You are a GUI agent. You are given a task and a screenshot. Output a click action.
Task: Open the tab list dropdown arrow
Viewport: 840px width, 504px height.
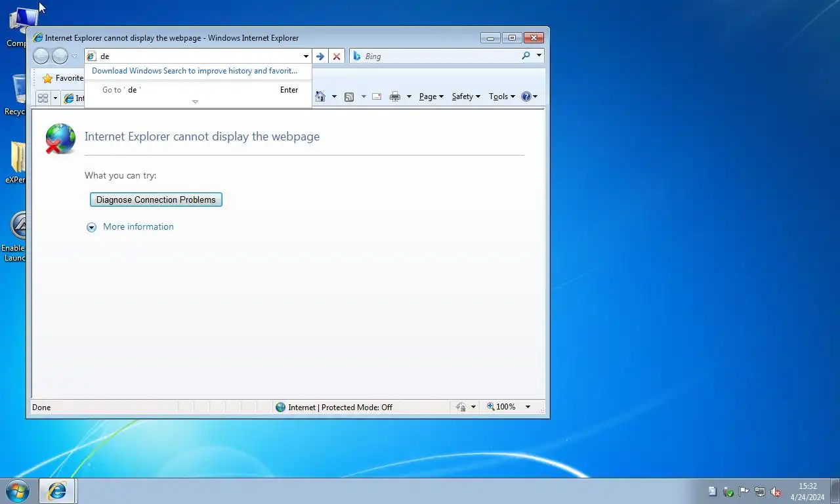tap(55, 98)
